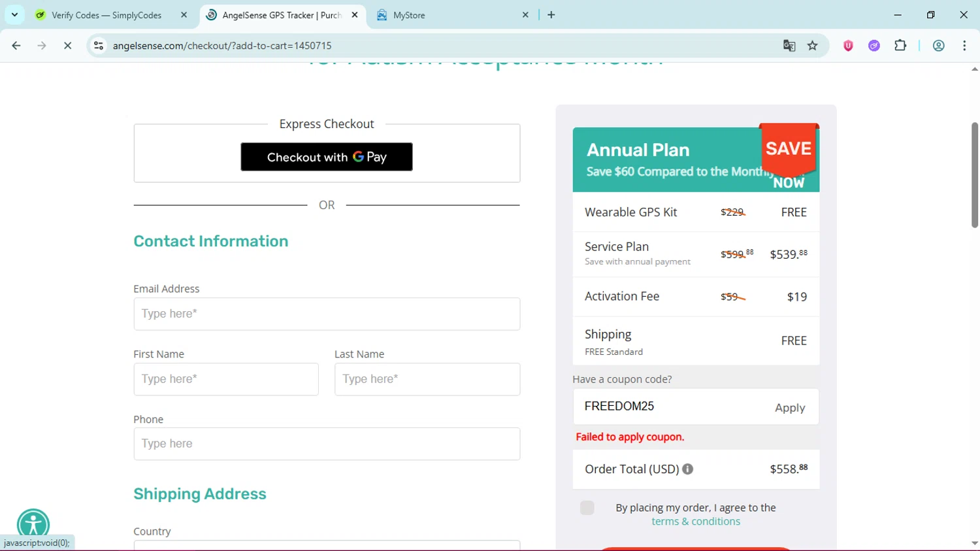Click the Order Total $558.88 amount

(x=789, y=469)
